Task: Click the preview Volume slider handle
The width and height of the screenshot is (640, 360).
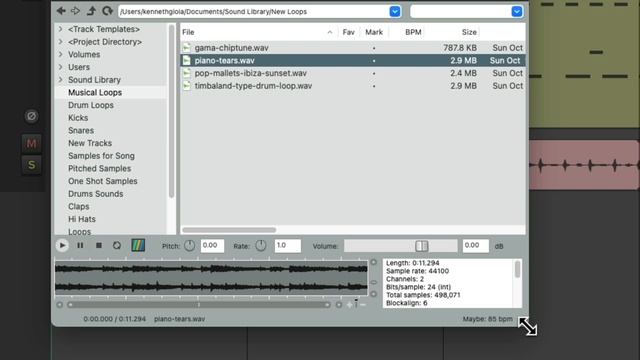Action: 422,246
